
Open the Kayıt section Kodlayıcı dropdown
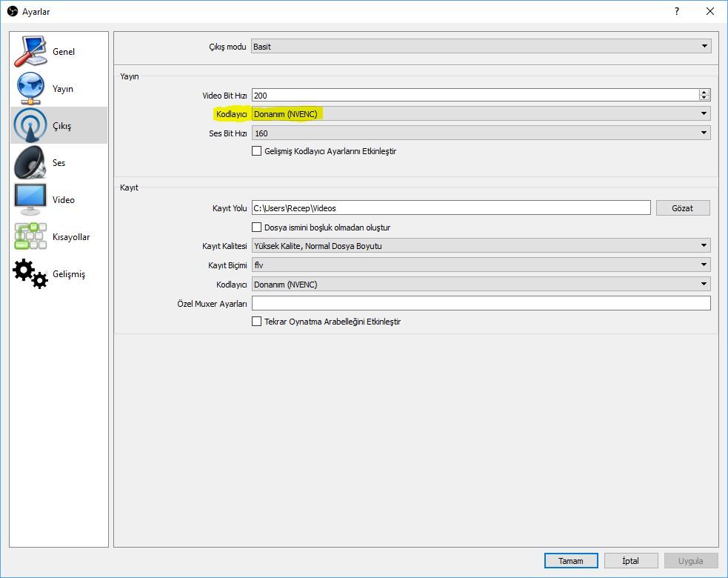[481, 285]
